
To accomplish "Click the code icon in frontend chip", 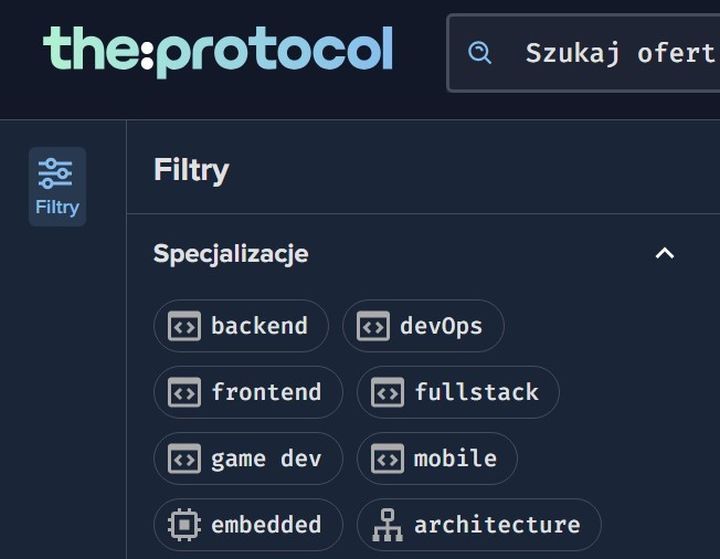I will point(184,392).
